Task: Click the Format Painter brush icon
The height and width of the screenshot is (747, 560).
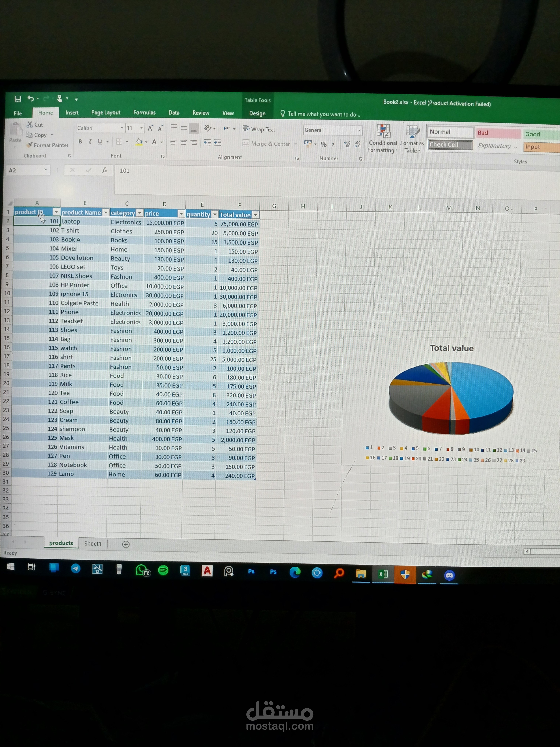Action: (x=30, y=145)
